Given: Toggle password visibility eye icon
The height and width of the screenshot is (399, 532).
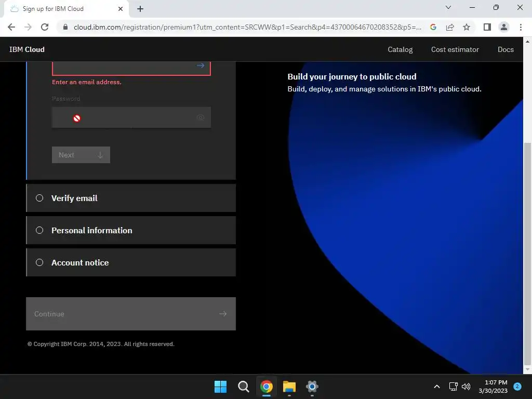Looking at the screenshot, I should [201, 117].
